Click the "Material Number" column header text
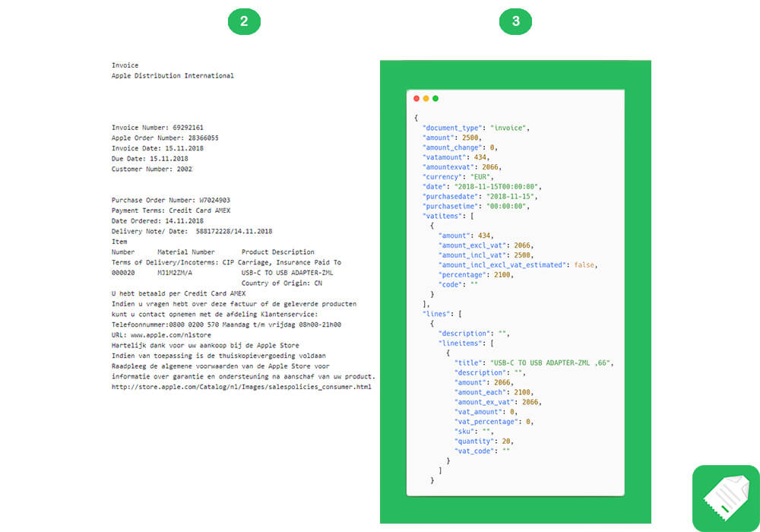 click(186, 252)
